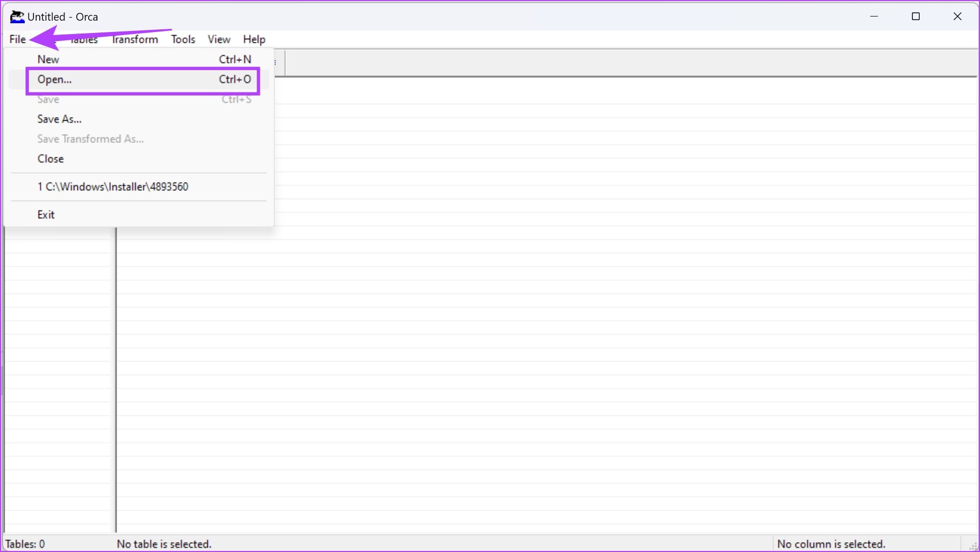The height and width of the screenshot is (552, 980).
Task: Click the Orca whale icon in title bar
Action: 17,17
